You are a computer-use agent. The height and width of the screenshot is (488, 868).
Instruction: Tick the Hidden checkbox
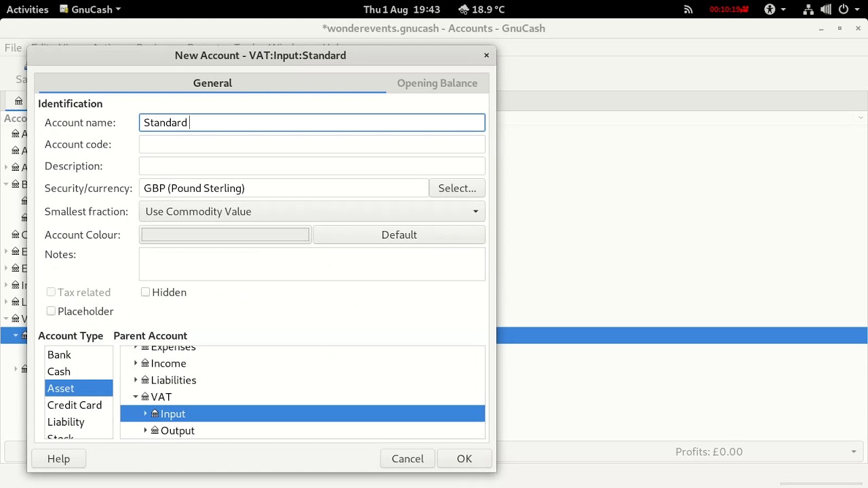145,292
